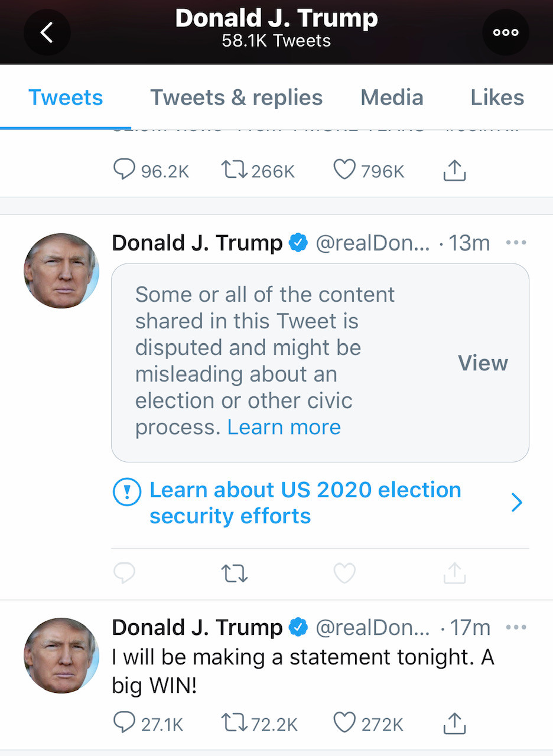This screenshot has height=756, width=553.
Task: Toggle the like on the 796K tweet
Action: point(344,170)
